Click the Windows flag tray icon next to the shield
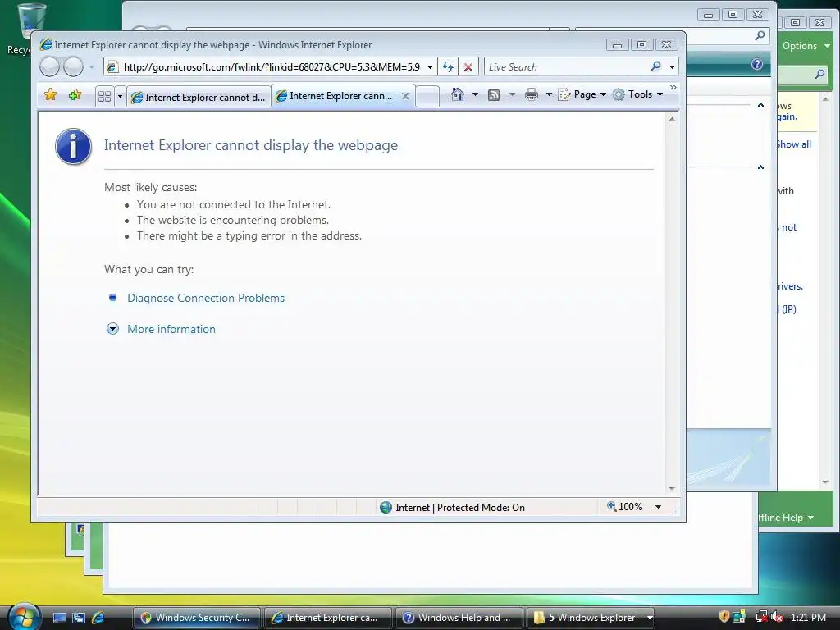 (739, 617)
